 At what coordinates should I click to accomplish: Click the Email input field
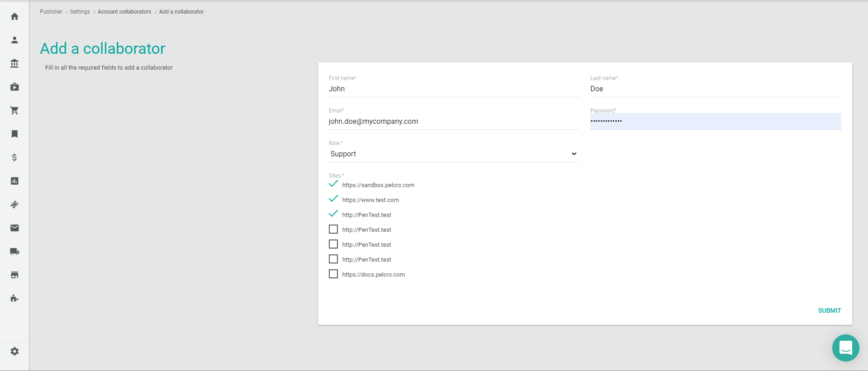click(x=453, y=122)
